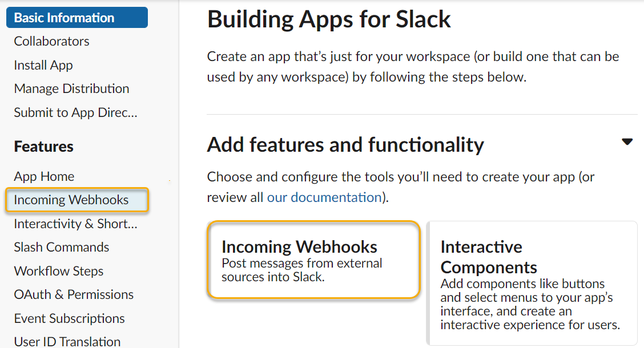The width and height of the screenshot is (644, 348).
Task: Select the Incoming Webhooks feature card
Action: click(x=313, y=260)
